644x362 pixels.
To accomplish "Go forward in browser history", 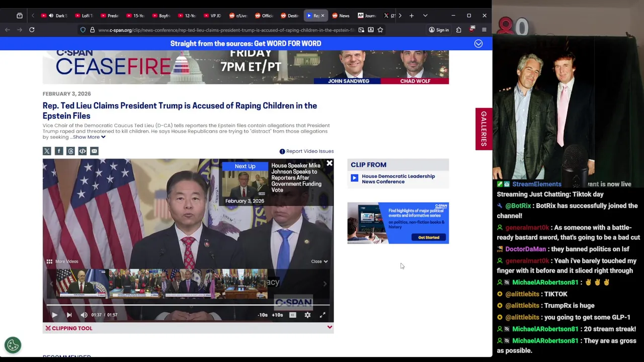I will [20, 30].
